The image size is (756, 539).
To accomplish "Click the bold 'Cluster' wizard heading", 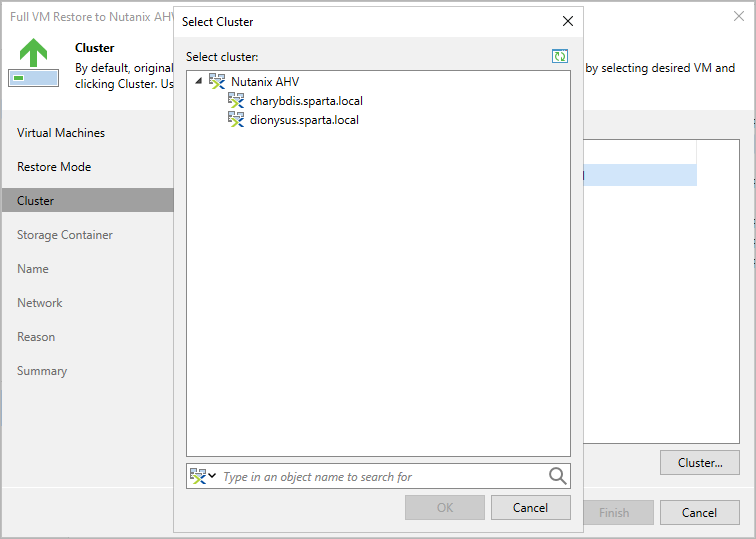I will pos(94,48).
